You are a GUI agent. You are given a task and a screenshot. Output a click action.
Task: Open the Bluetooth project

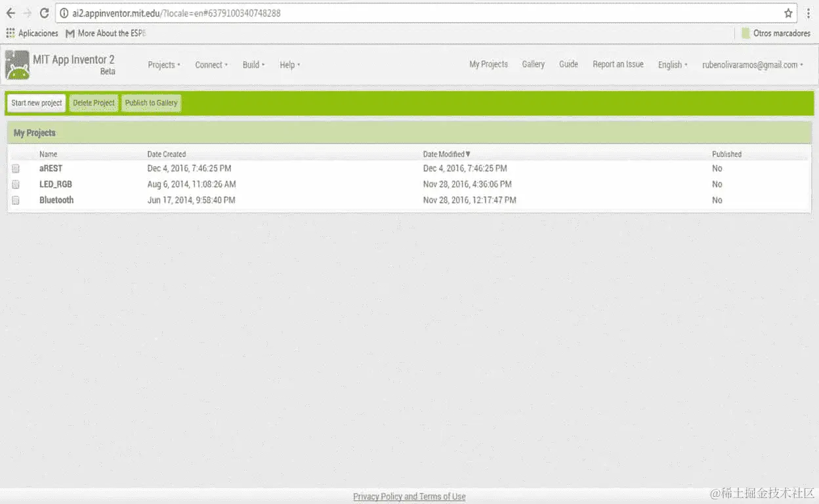[x=56, y=200]
